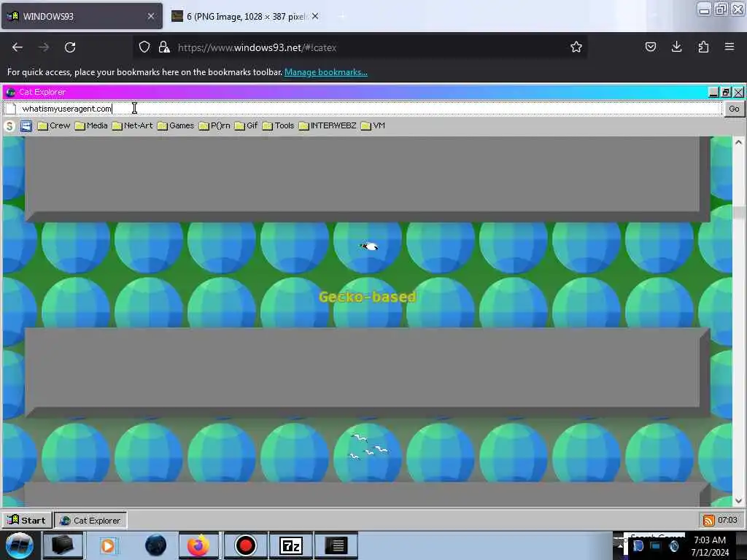Viewport: 747px width, 560px height.
Task: Open the Manage bookmarks link
Action: pyautogui.click(x=326, y=72)
